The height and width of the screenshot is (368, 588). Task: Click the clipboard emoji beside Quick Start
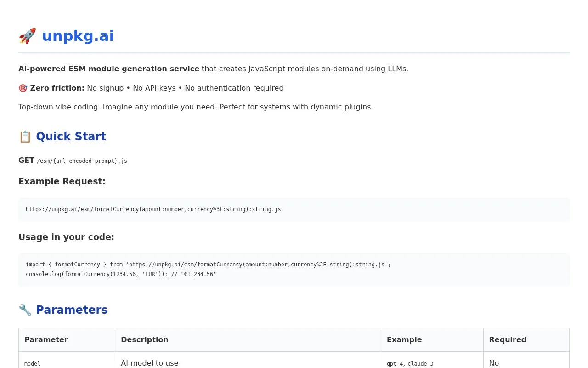coord(25,137)
